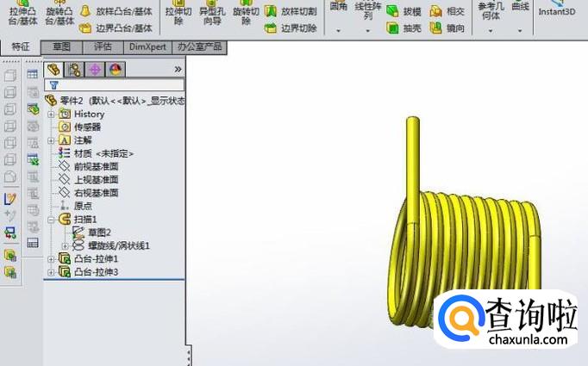Open the 圆角 fillet dropdown arrow

338,31
